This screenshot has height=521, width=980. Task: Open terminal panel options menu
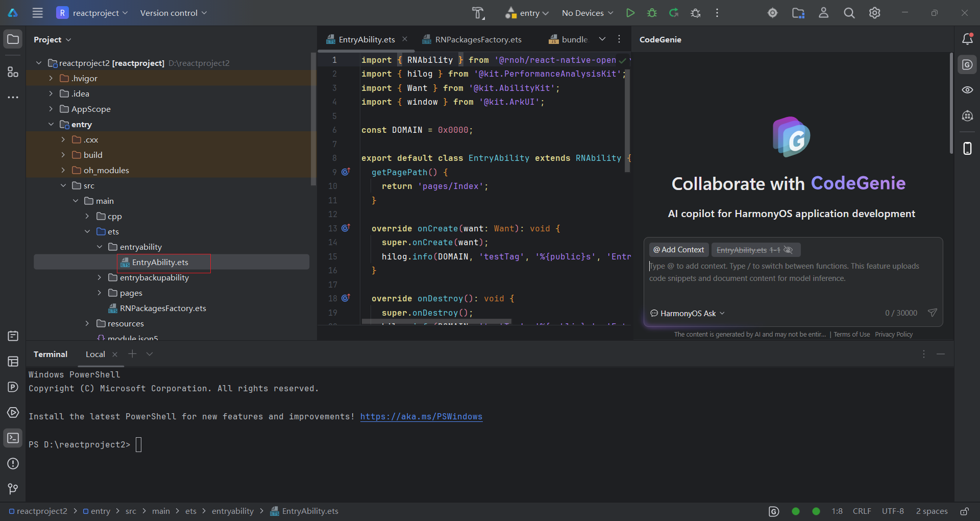(923, 354)
